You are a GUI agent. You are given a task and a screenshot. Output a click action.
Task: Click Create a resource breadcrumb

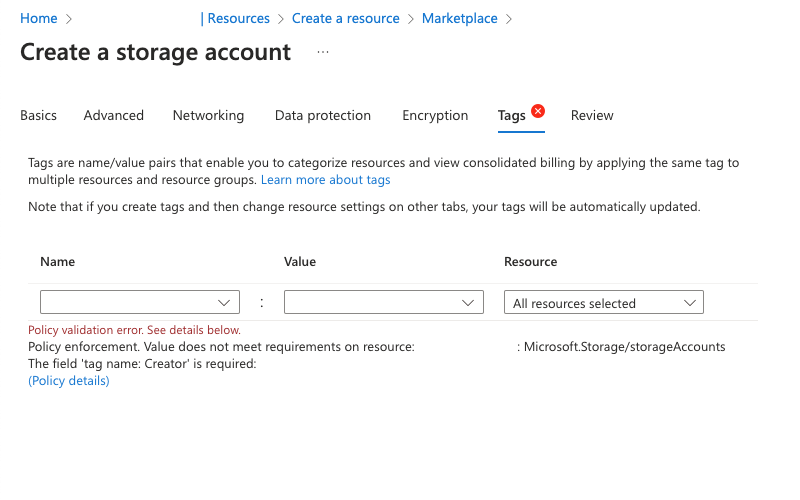pos(345,18)
